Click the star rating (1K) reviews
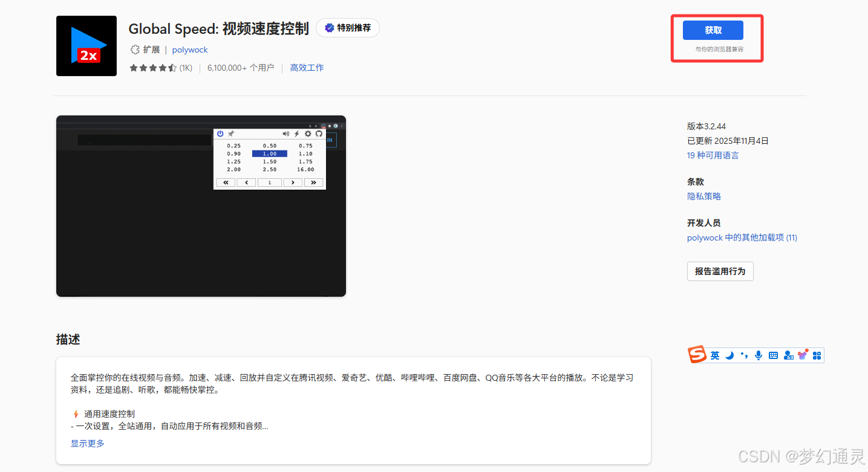The height and width of the screenshot is (472, 868). pos(161,68)
